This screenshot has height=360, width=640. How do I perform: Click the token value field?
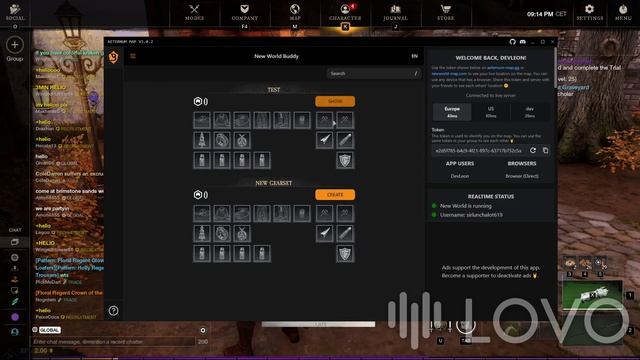(479, 151)
